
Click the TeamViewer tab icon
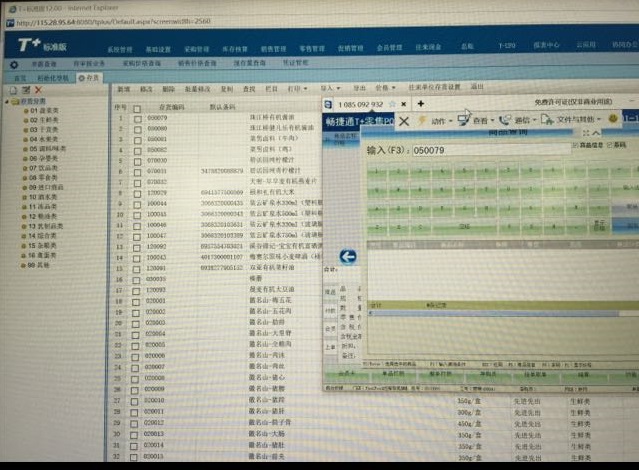click(x=328, y=104)
